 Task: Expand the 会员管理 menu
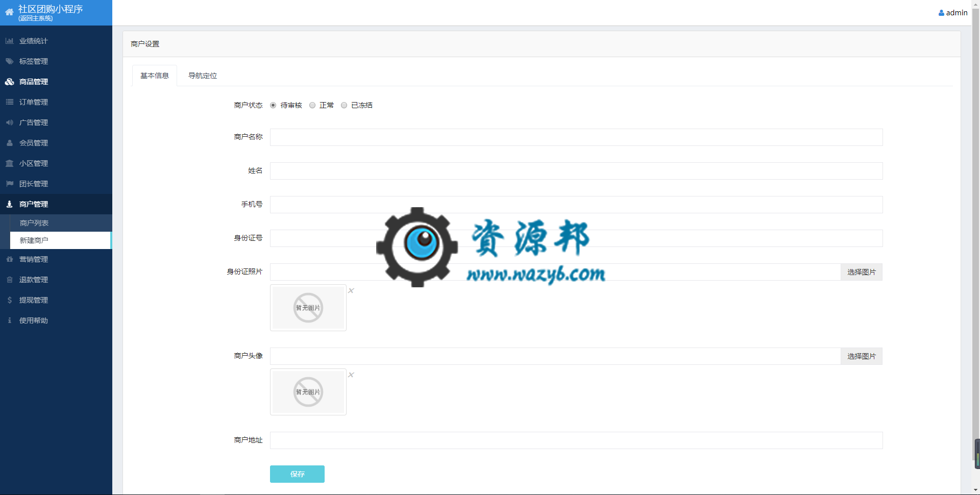(56, 143)
